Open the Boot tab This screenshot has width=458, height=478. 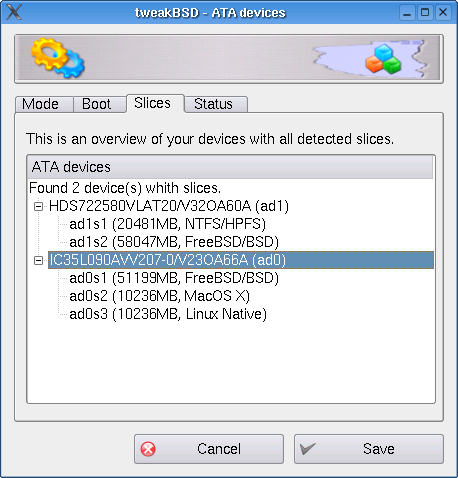click(x=99, y=104)
